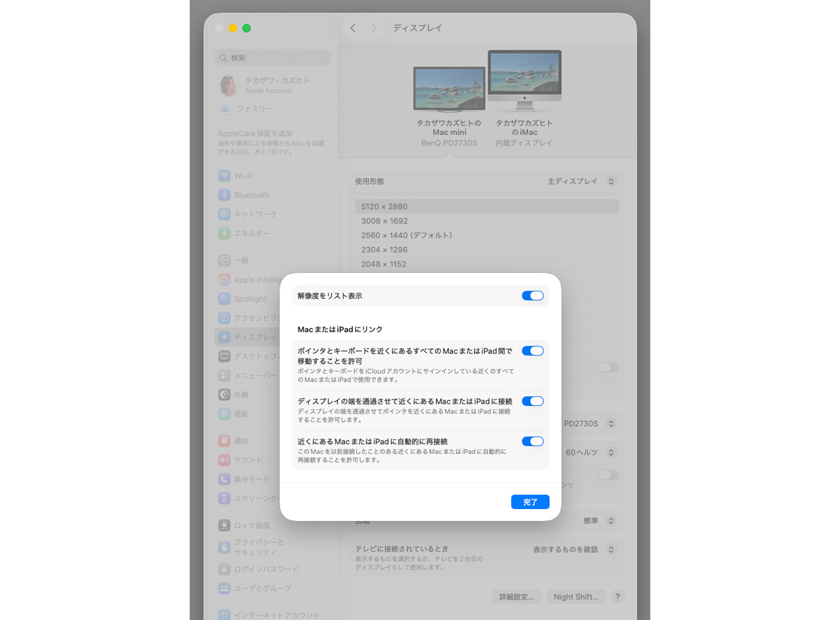Viewport: 840px width, 620px height.
Task: Disable ポインタとキーボード移動を許可 switch
Action: coord(532,351)
